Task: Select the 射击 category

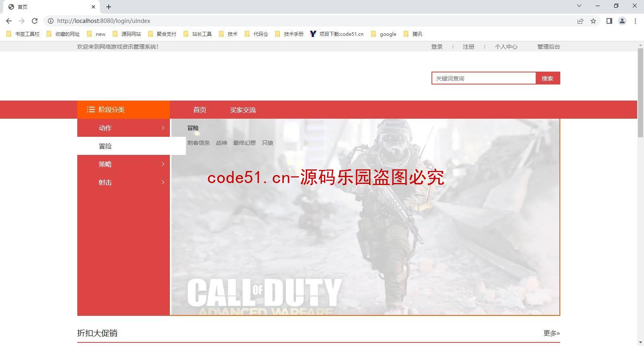Action: point(124,182)
